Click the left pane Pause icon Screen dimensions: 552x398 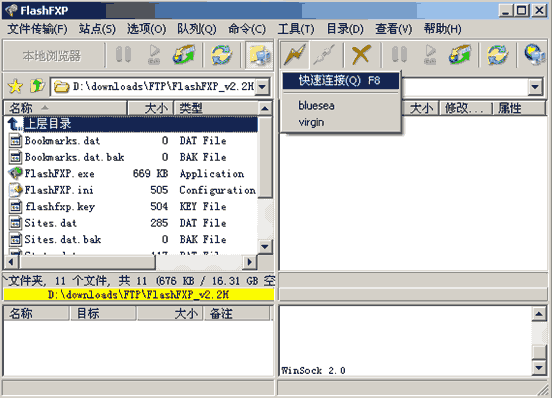pyautogui.click(x=123, y=55)
